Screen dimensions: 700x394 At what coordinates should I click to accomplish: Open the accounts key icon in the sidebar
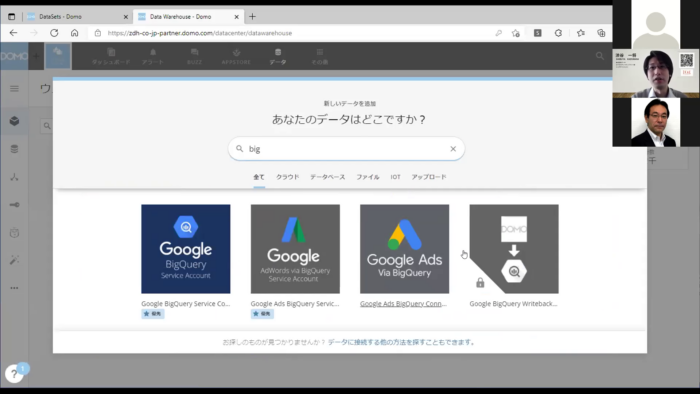click(14, 205)
